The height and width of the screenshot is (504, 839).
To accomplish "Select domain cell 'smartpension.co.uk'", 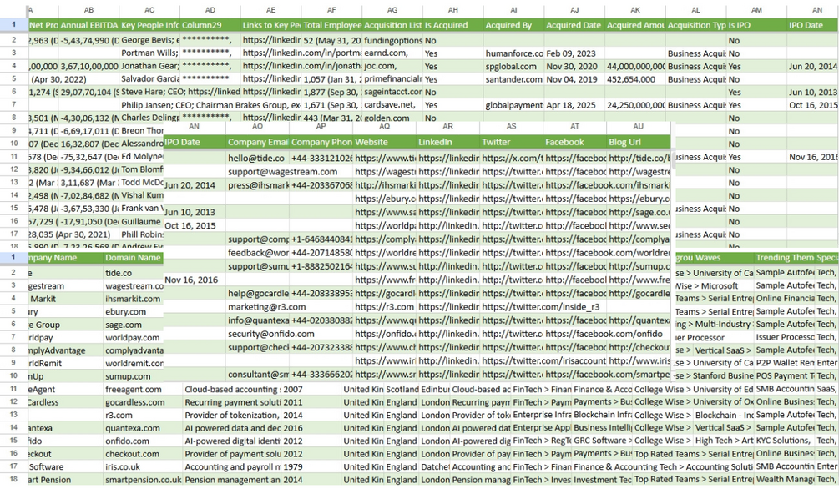I will click(142, 480).
